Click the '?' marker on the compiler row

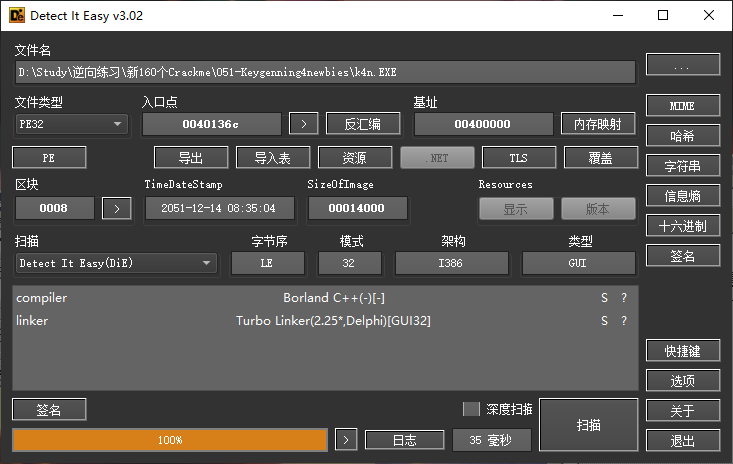(624, 298)
